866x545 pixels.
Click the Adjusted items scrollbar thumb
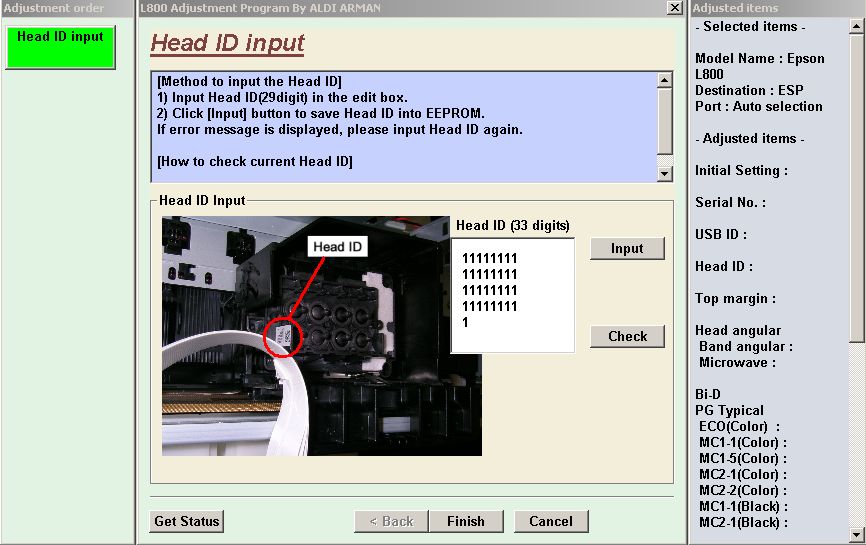857,180
